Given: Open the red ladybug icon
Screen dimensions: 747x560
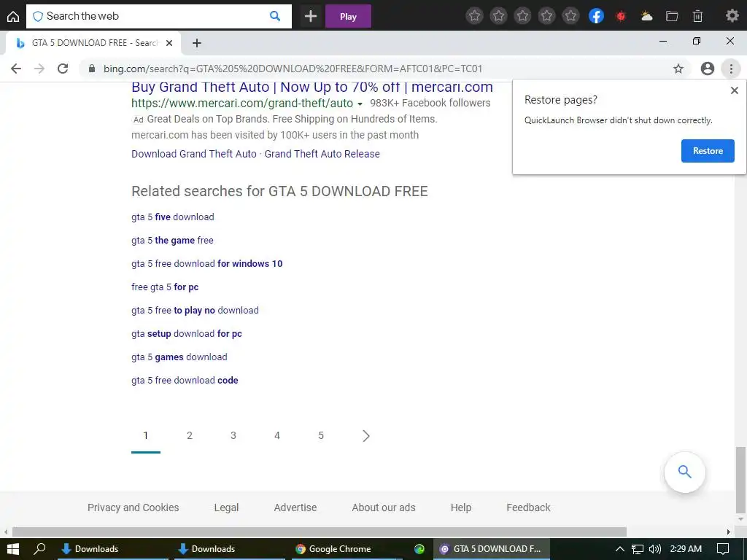Looking at the screenshot, I should pyautogui.click(x=621, y=16).
